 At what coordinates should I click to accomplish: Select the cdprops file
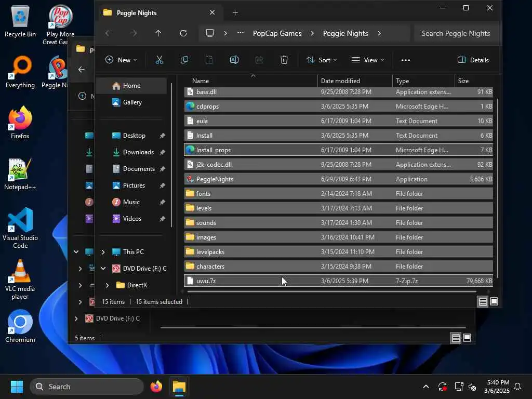[x=339, y=107]
